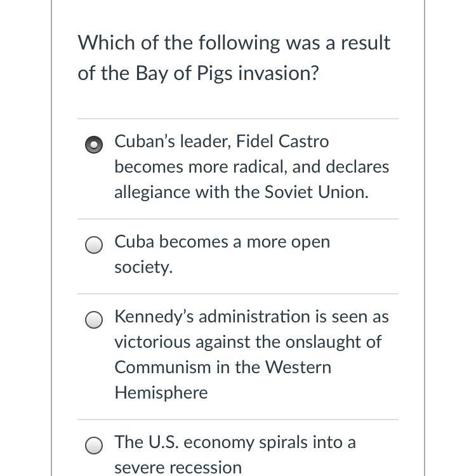Image resolution: width=476 pixels, height=476 pixels.
Task: Click the 'Kennedy's administration is seen as' text
Action: tap(251, 316)
